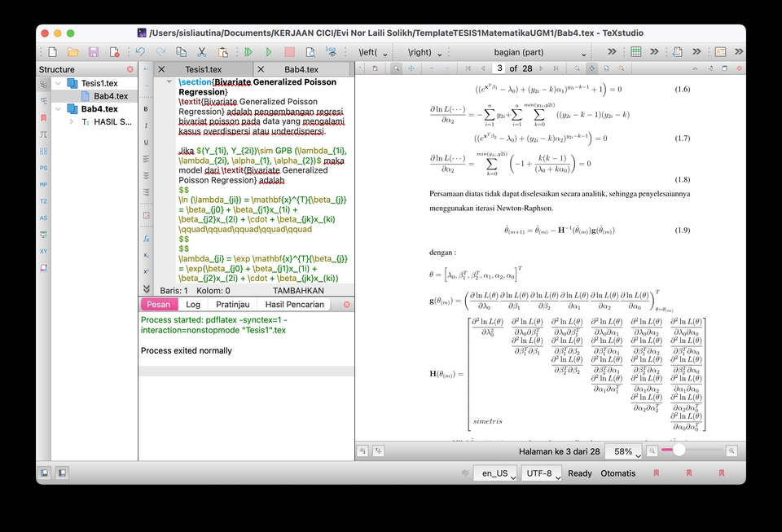Edit the page number field showing 3

point(499,68)
